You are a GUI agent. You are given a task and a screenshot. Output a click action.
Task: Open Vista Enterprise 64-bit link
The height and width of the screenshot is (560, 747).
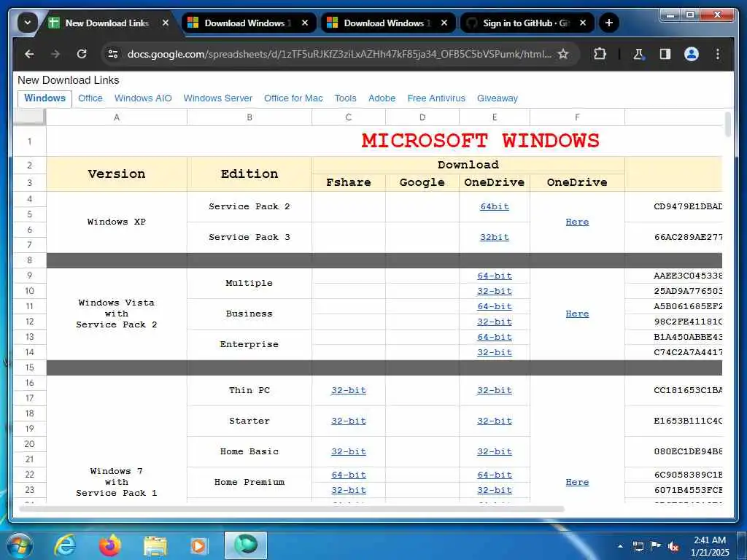(495, 337)
